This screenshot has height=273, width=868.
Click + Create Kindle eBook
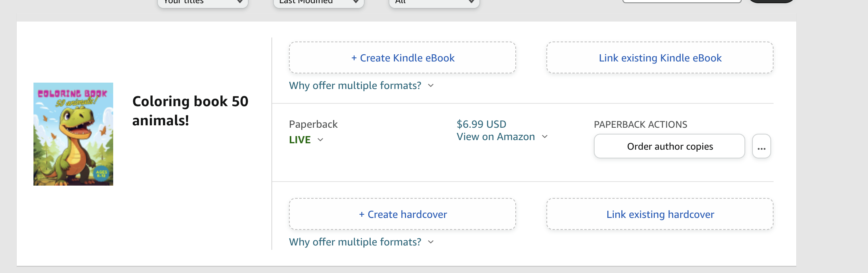(403, 58)
